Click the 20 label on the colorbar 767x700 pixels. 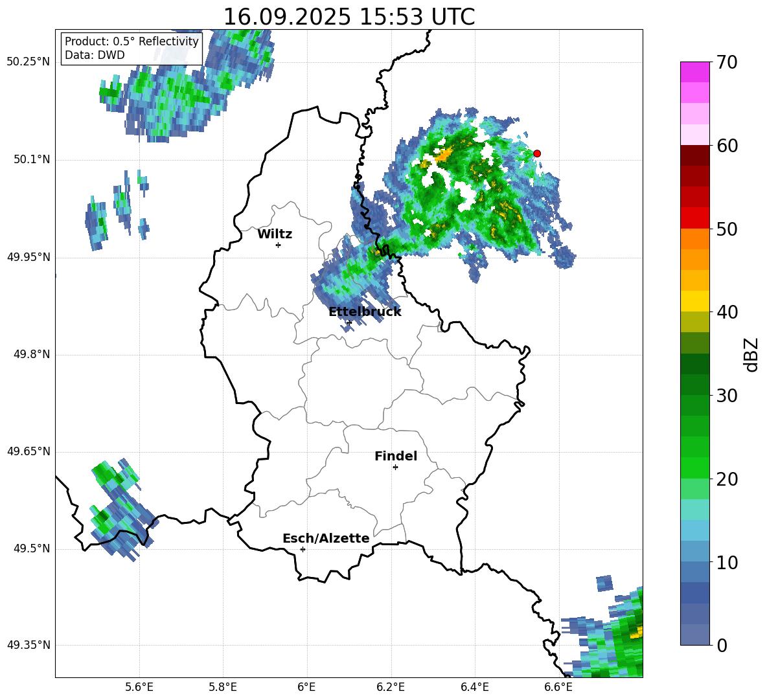(726, 479)
